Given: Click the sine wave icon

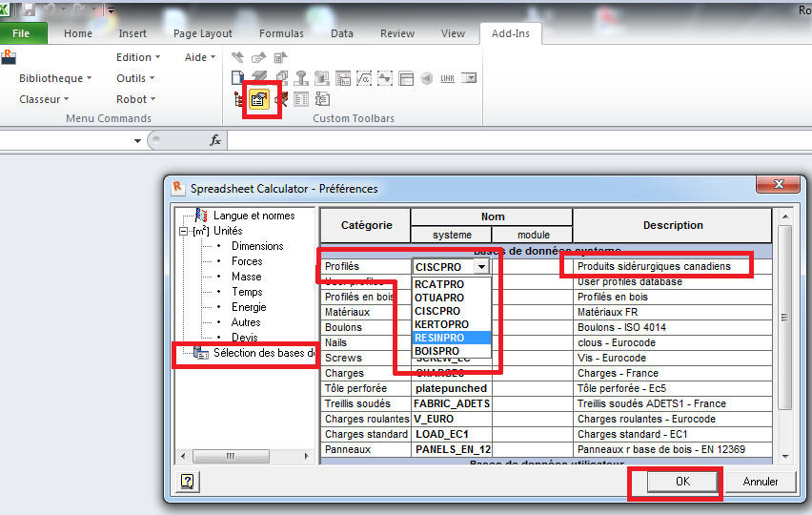Looking at the screenshot, I should [x=385, y=78].
